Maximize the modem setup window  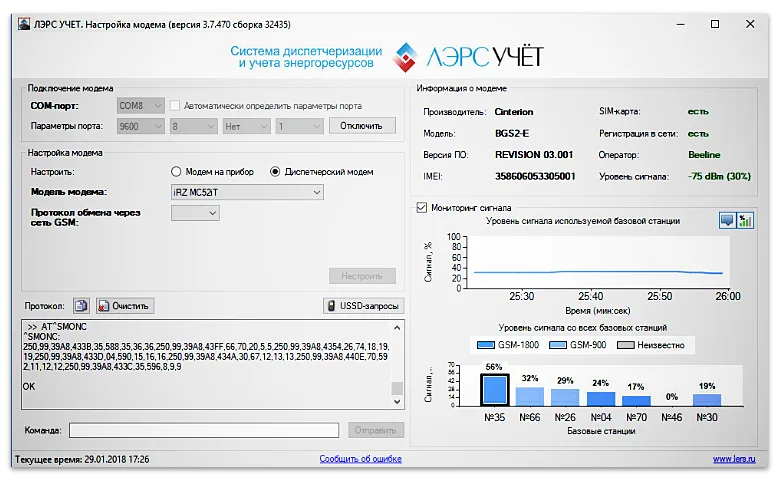tap(715, 24)
